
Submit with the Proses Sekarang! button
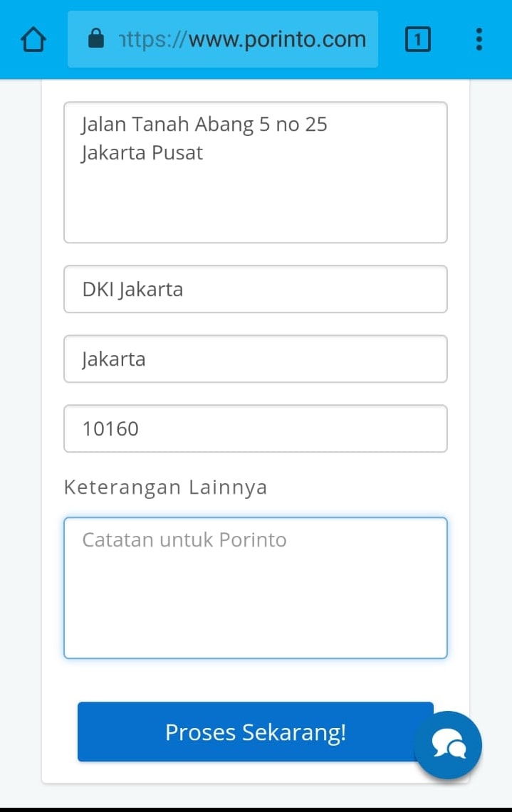pos(256,732)
